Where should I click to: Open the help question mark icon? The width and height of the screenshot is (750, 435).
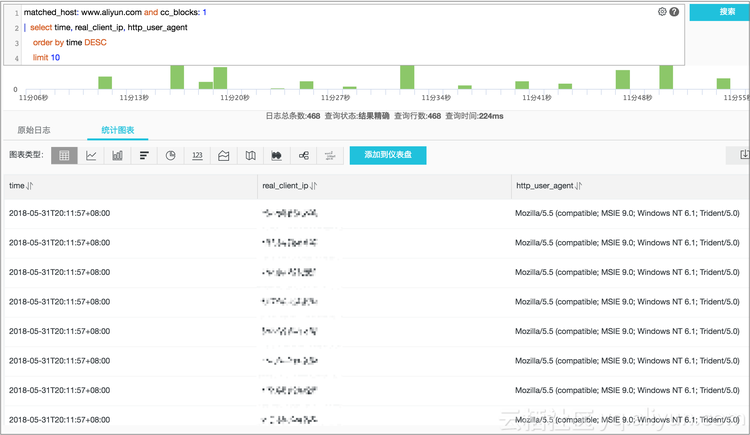click(x=674, y=12)
